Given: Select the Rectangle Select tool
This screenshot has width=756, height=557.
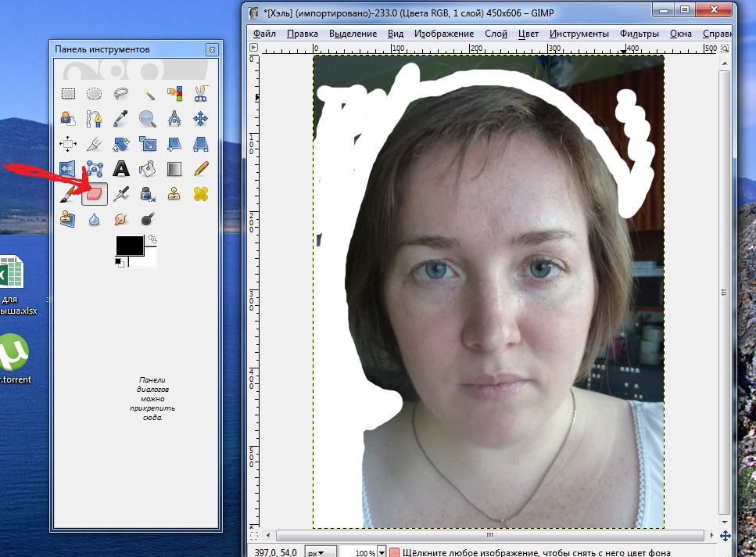Looking at the screenshot, I should click(x=68, y=93).
